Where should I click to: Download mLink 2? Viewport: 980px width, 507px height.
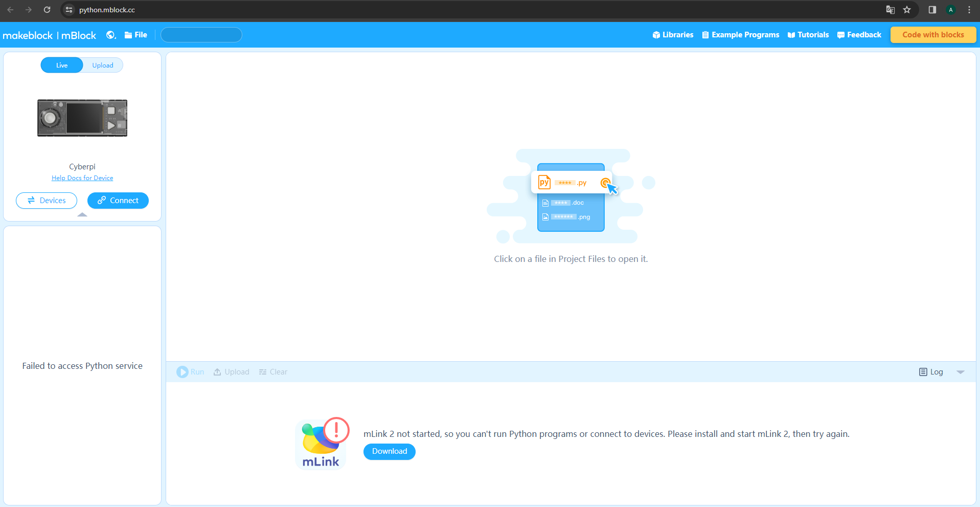[390, 451]
